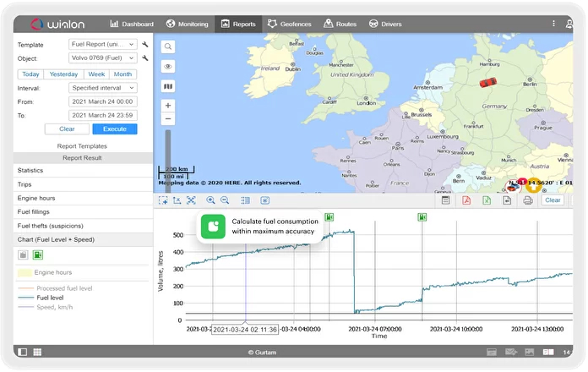
Task: Click chart zoom-in magnifier icon
Action: tap(210, 200)
